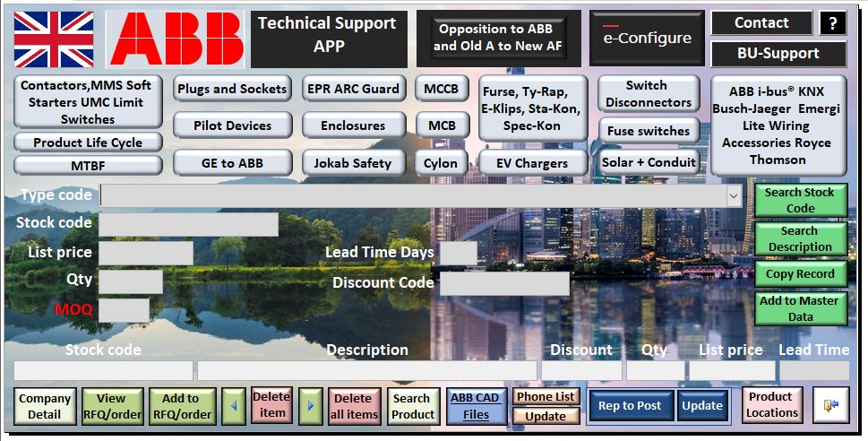Select Pilot Devices category
868x441 pixels.
(x=232, y=125)
